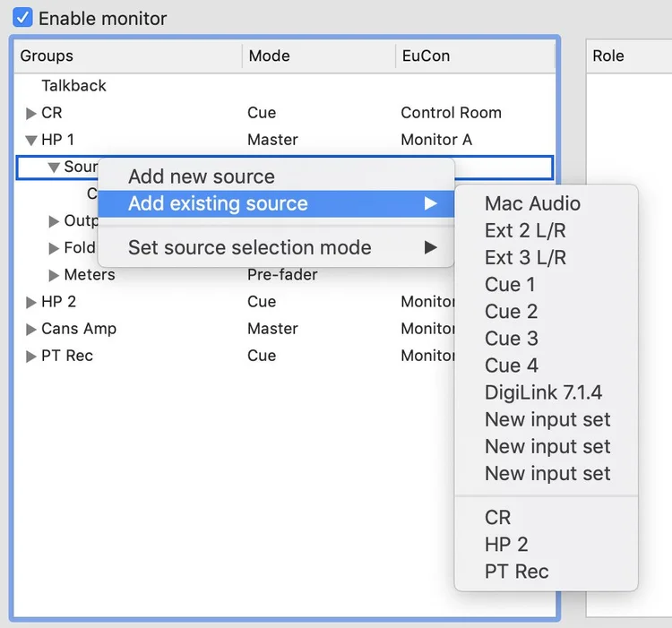
Task: Uncheck the Enable monitor checkbox
Action: (x=22, y=18)
